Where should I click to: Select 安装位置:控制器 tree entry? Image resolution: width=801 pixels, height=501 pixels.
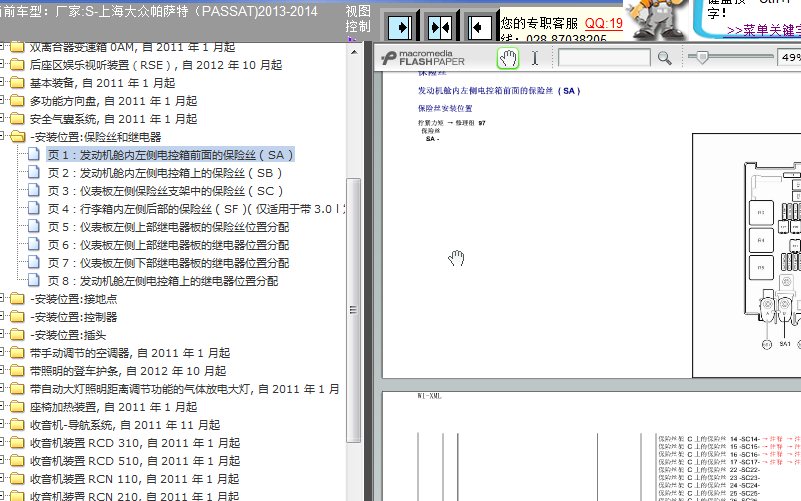(x=74, y=317)
